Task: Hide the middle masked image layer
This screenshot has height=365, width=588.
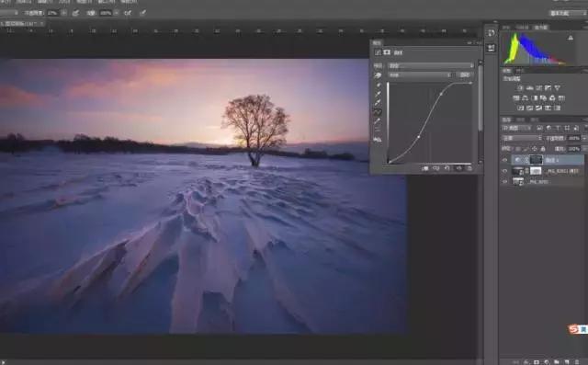Action: [x=504, y=171]
